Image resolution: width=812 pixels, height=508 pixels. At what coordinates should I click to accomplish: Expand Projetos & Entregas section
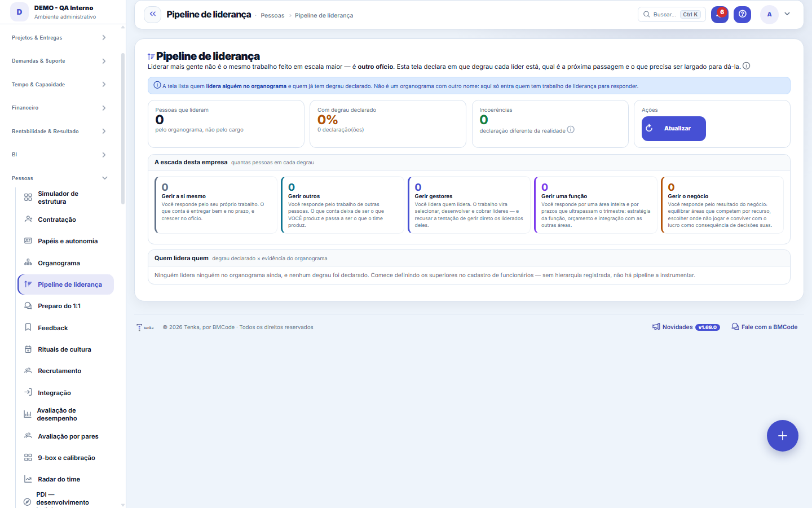(59, 38)
